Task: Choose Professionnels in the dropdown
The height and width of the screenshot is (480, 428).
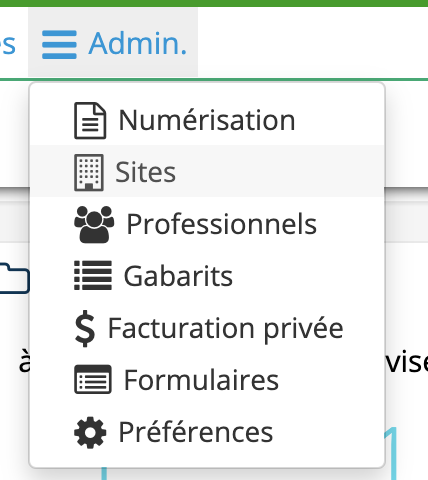Action: [x=207, y=224]
